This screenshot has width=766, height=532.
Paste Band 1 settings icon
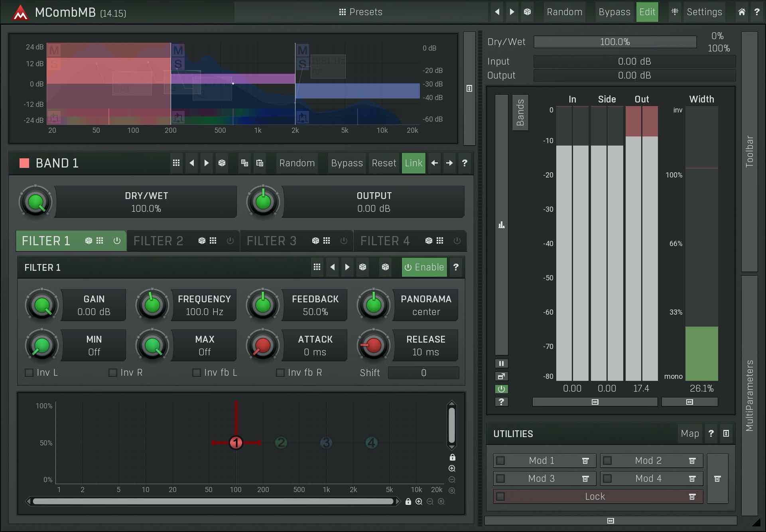click(x=260, y=163)
